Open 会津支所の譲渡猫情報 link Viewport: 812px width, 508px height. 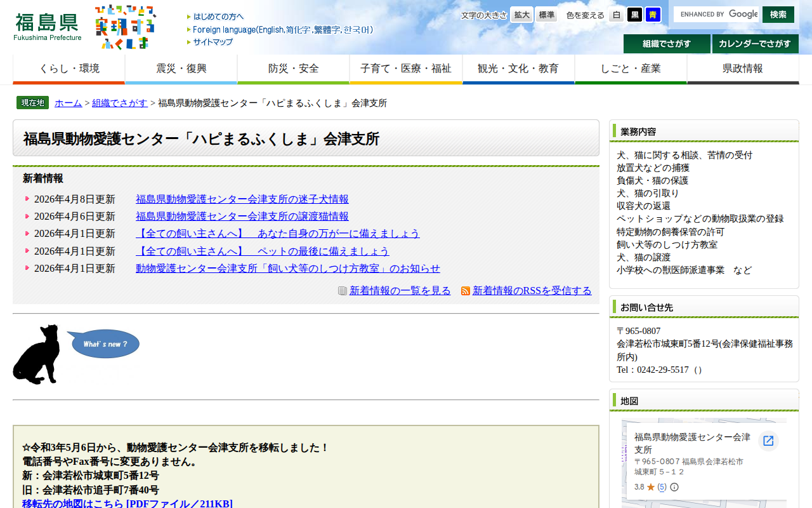(242, 217)
